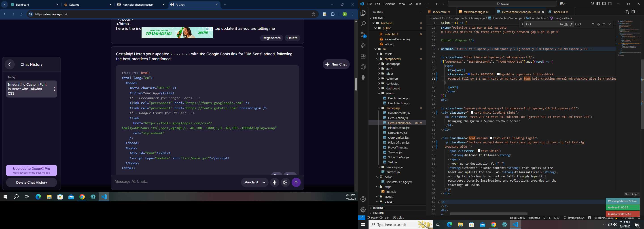Split the editor to the right

click(x=633, y=12)
